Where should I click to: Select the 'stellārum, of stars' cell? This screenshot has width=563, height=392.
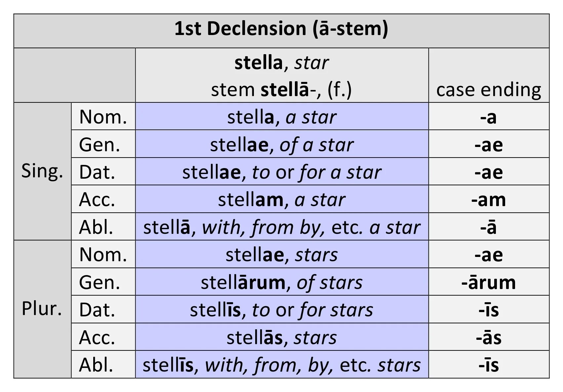pos(282,282)
